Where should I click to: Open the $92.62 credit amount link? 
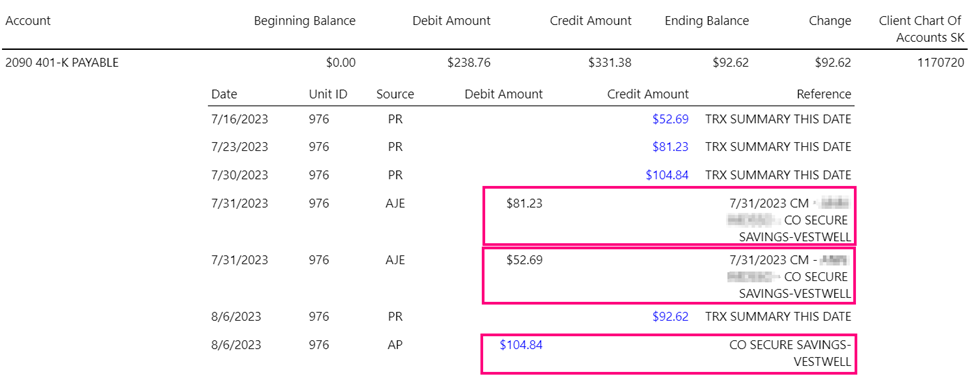click(670, 317)
